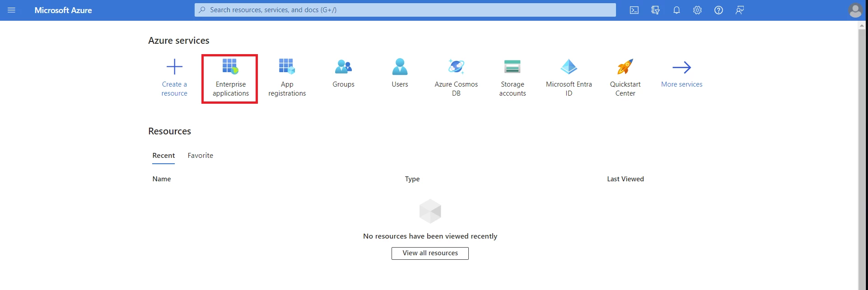Screen dimensions: 868x290
Task: Open Azure Cosmos DB icon
Action: point(456,66)
